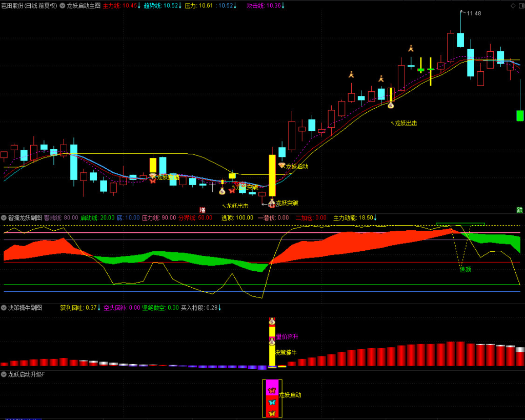Click the middle orange person icon on the uptrend
The height and width of the screenshot is (420, 525).
(381, 78)
